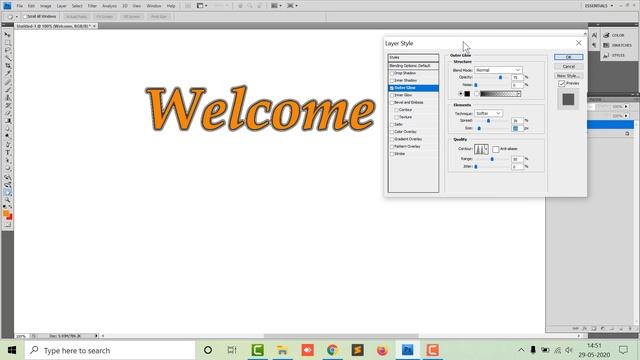The width and height of the screenshot is (640, 360).
Task: Enable the Inner Glow checkbox
Action: (x=392, y=95)
